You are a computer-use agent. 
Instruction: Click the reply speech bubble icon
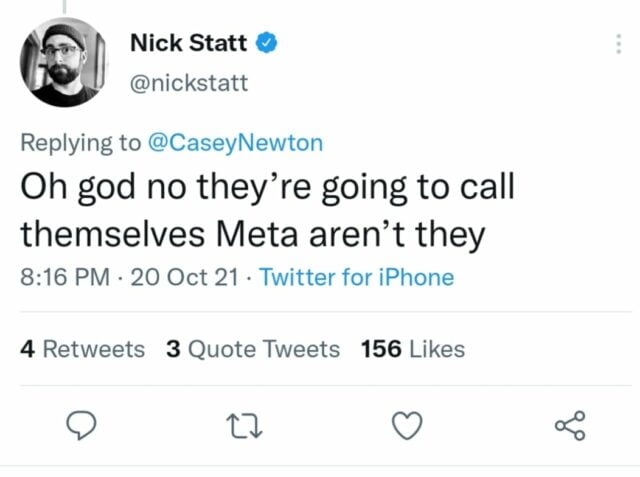tap(80, 427)
